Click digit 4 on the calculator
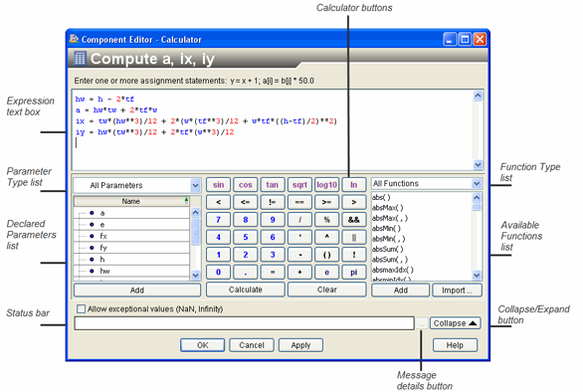Viewport: 583px width, 392px height. tap(218, 237)
